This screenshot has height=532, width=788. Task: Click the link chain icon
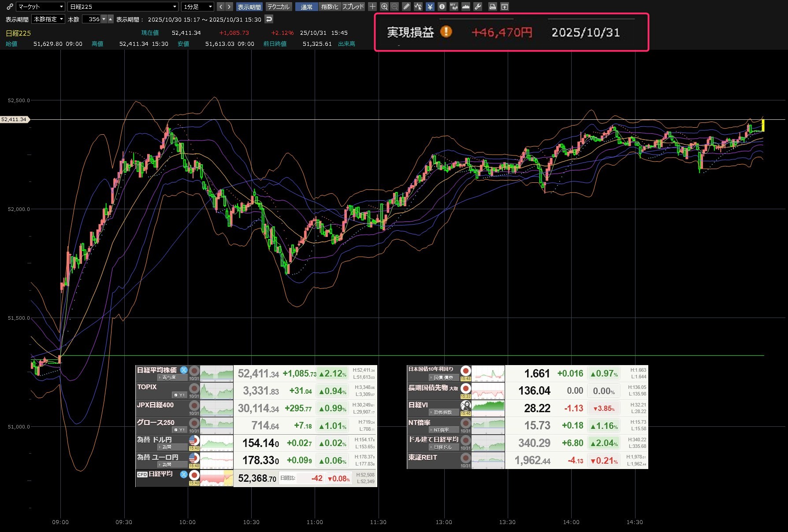[x=10, y=7]
